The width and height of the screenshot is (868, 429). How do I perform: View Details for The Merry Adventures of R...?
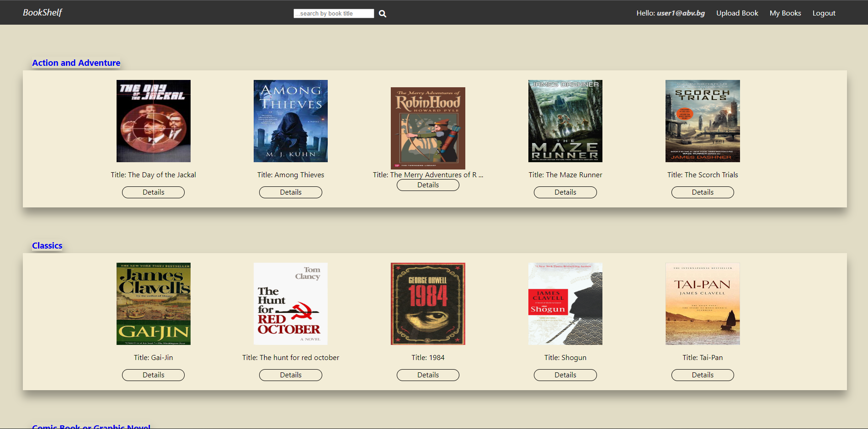428,185
